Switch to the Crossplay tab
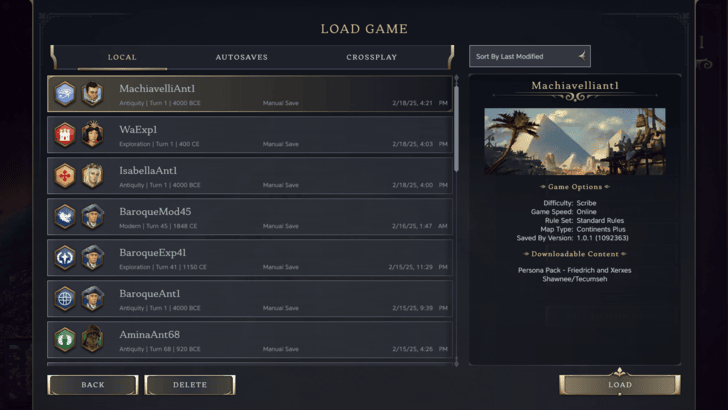728x410 pixels. pyautogui.click(x=371, y=57)
